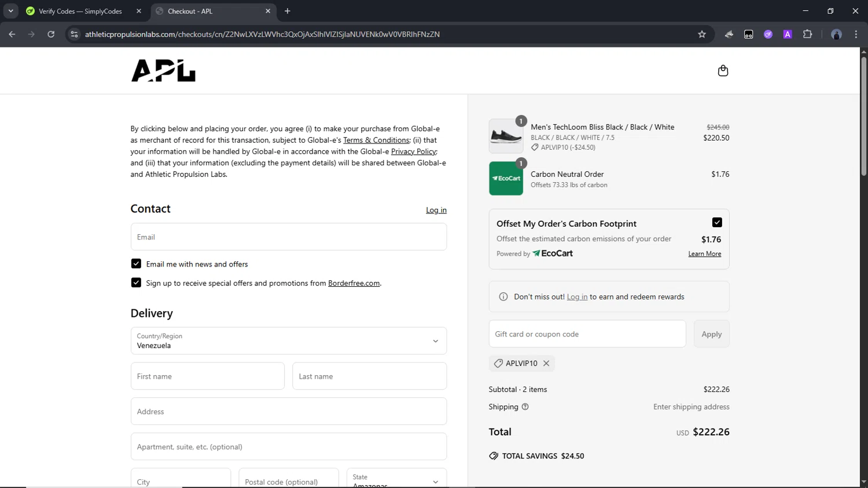Click Learn More about EcoCart
The image size is (868, 488).
pos(704,254)
